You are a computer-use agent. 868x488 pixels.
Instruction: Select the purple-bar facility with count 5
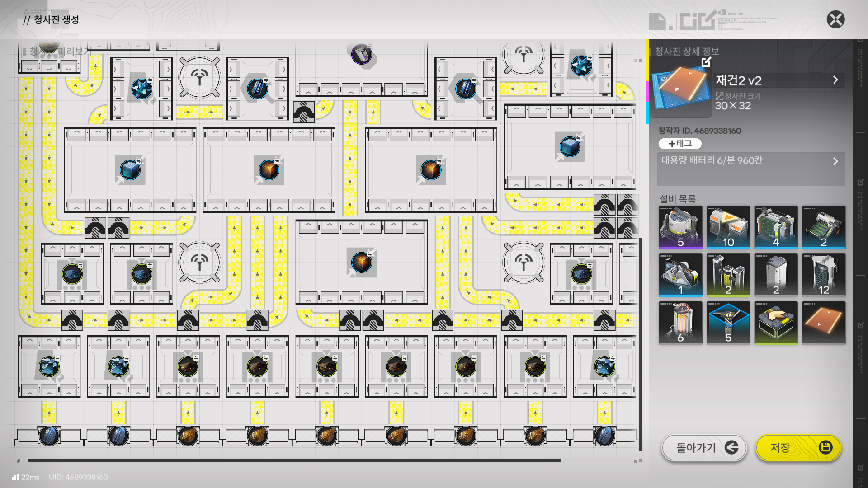click(x=680, y=227)
